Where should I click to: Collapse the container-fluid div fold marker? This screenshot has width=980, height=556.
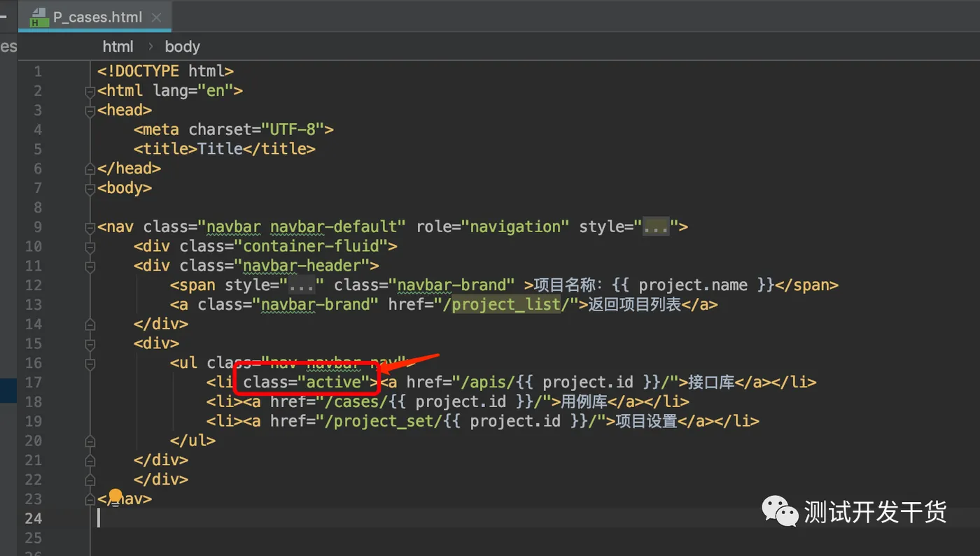[x=90, y=247]
